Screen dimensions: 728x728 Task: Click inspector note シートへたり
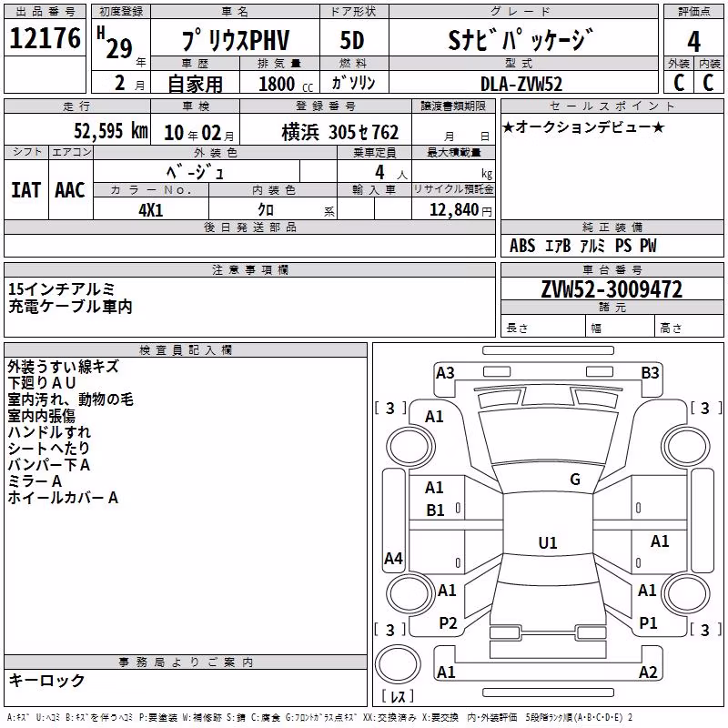click(x=49, y=448)
